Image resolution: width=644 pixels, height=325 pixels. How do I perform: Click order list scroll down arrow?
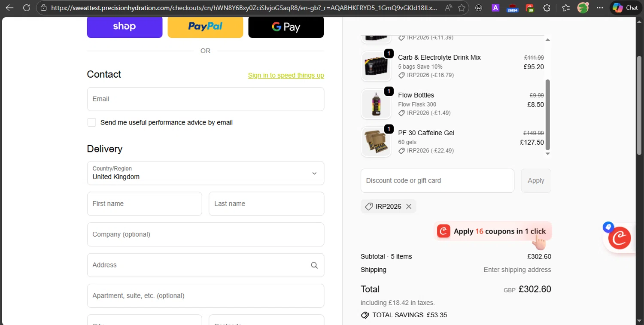pyautogui.click(x=547, y=154)
